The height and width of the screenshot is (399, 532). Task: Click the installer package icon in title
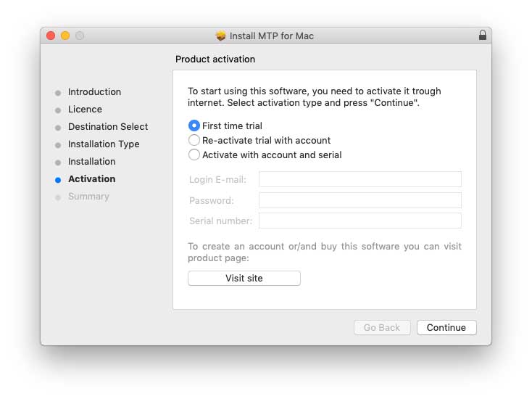pyautogui.click(x=220, y=36)
